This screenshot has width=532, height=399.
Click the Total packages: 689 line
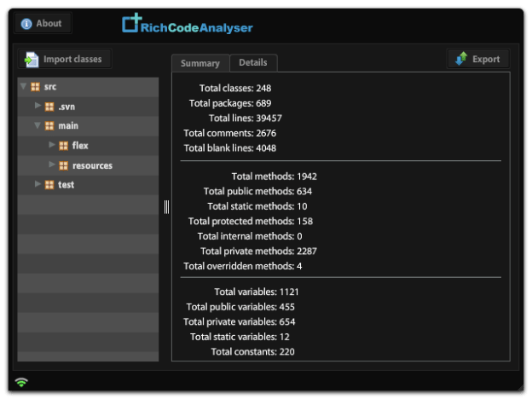coord(230,103)
